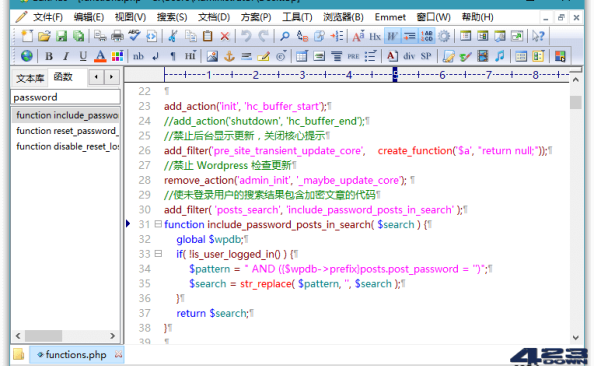Toggle line numbers display button
This screenshot has width=594, height=366.
(427, 36)
